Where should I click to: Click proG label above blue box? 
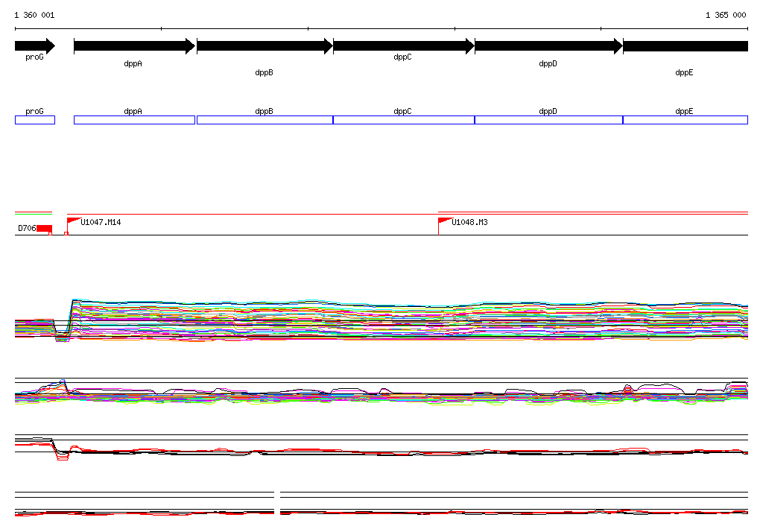34,112
